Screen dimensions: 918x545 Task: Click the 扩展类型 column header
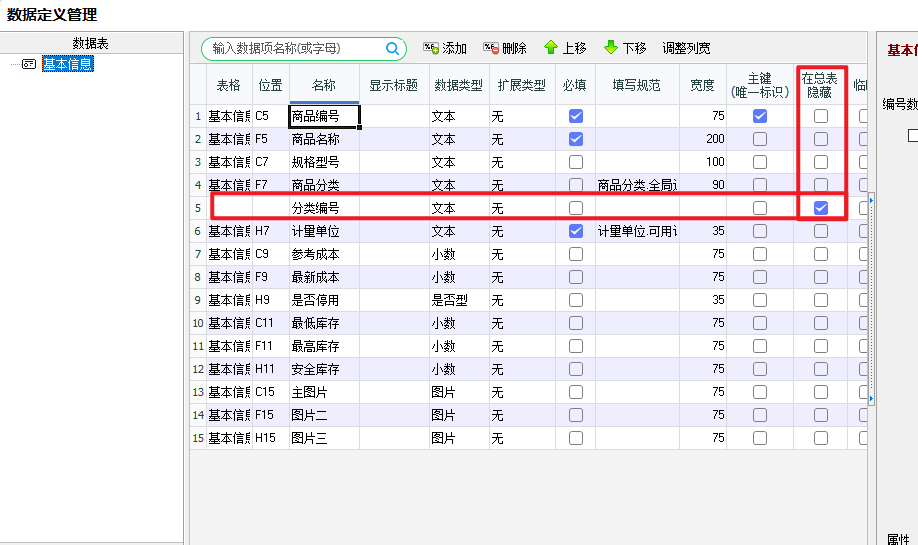coord(522,85)
